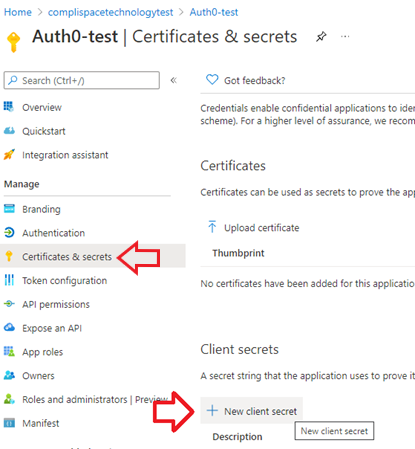
Task: Click the Manifest icon
Action: [x=9, y=423]
